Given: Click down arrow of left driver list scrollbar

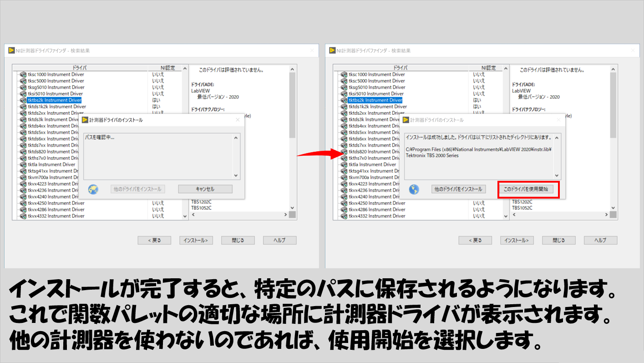Looking at the screenshot, I should click(184, 216).
